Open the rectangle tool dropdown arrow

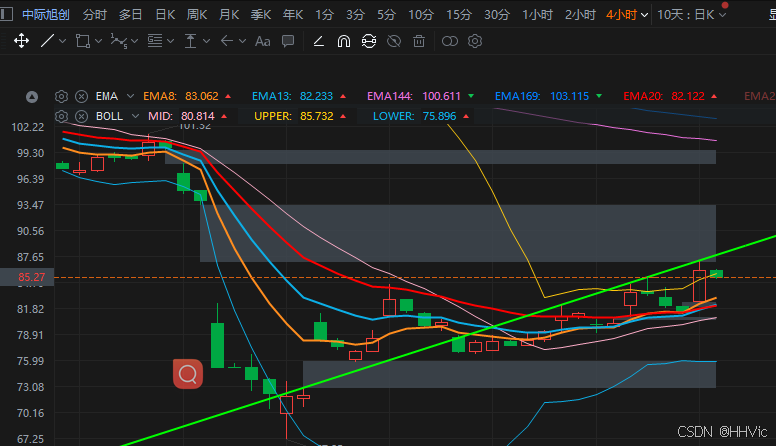(98, 42)
